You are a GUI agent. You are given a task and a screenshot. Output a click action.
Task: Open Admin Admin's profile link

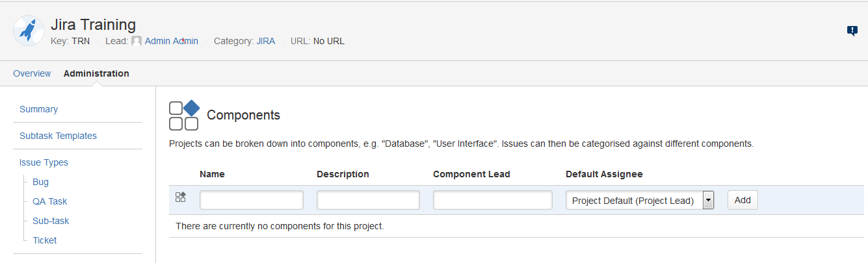click(172, 41)
